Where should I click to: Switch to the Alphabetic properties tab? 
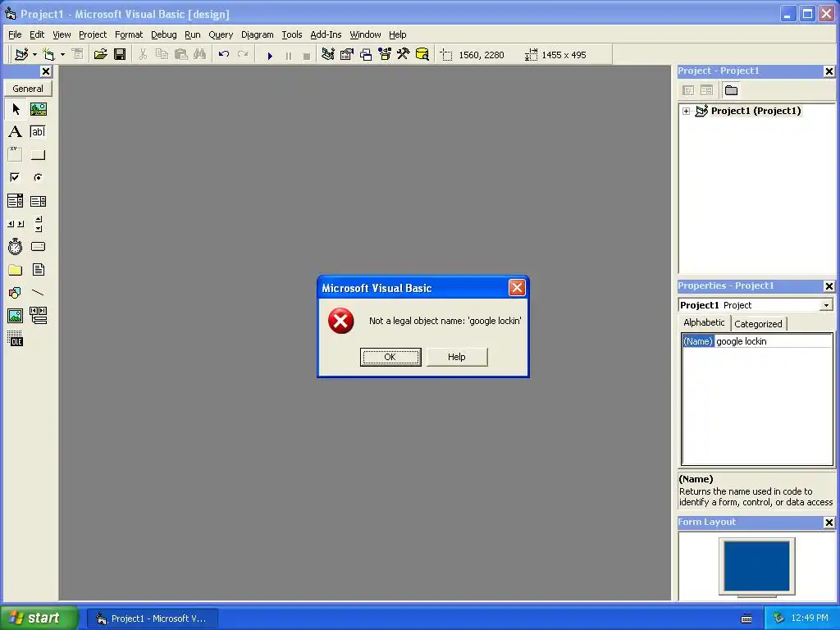click(703, 322)
